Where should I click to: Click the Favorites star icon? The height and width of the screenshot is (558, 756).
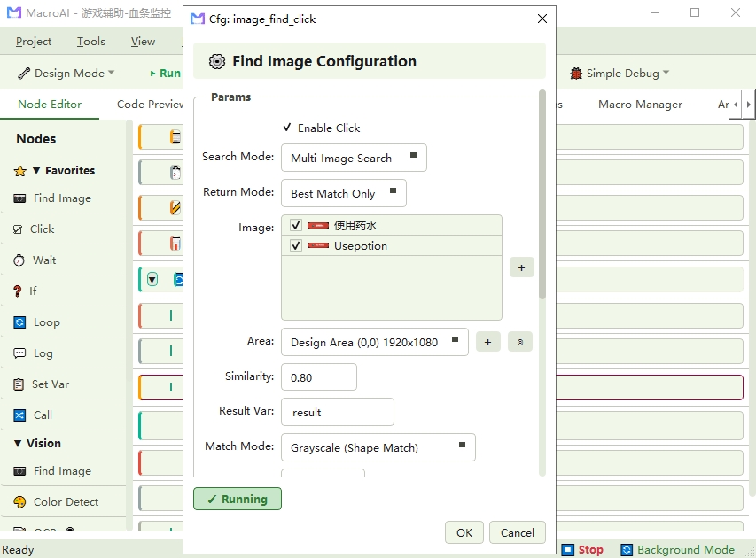click(x=20, y=171)
